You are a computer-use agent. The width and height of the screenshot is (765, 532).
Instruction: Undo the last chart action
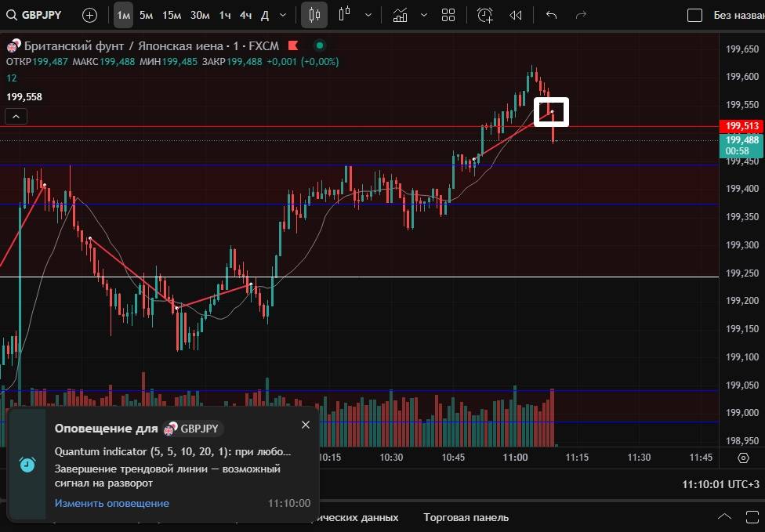551,15
